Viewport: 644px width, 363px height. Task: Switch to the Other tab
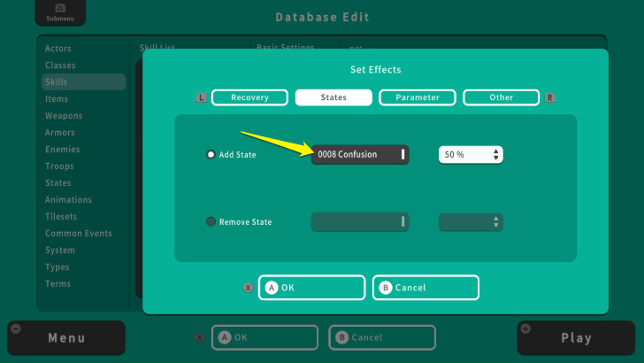point(501,97)
